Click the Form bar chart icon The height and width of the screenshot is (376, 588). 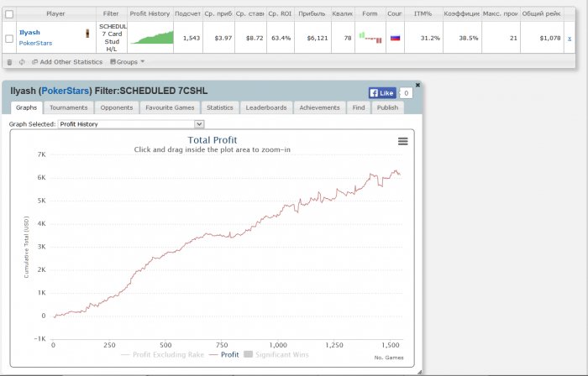coord(370,38)
